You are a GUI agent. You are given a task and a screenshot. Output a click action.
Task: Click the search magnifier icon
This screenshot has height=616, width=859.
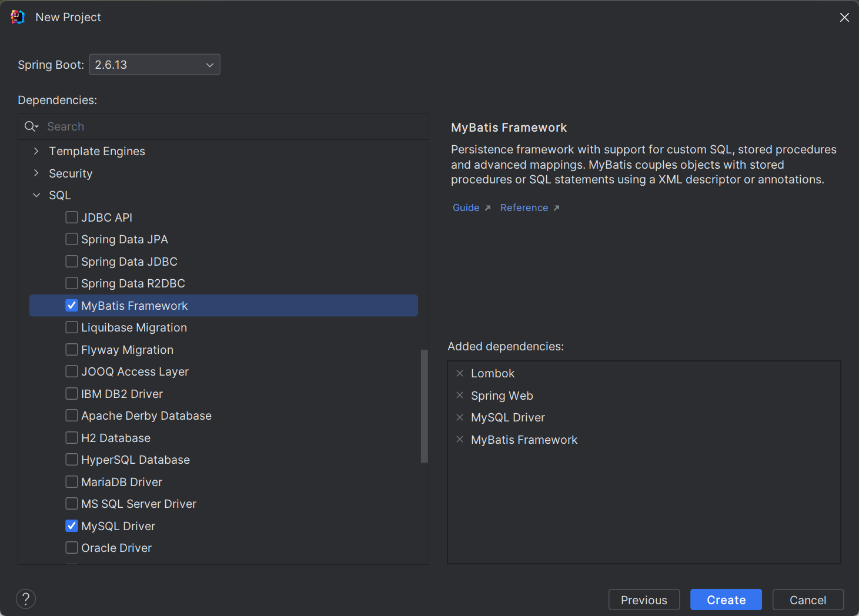[31, 126]
